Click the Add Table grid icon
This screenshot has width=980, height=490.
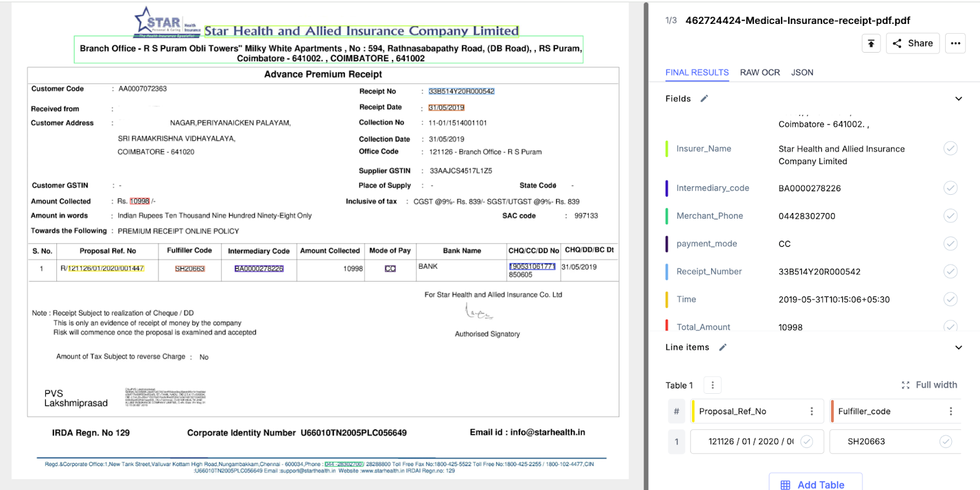coord(785,485)
